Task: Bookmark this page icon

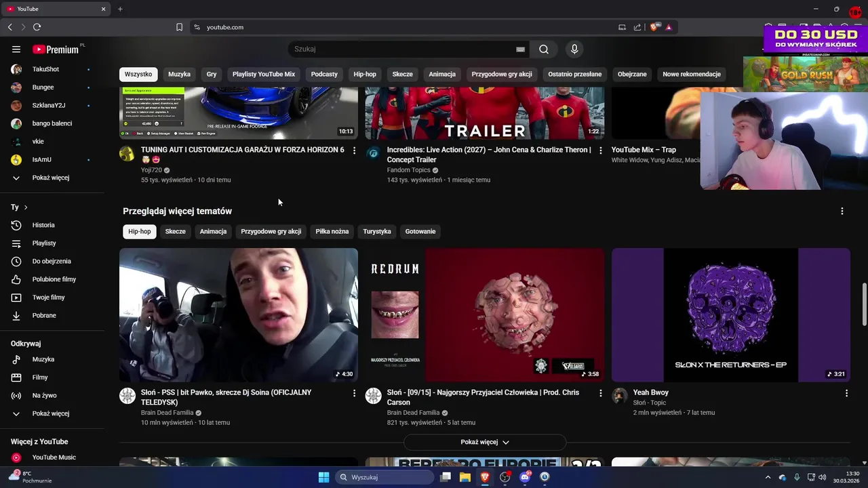Action: tap(179, 27)
